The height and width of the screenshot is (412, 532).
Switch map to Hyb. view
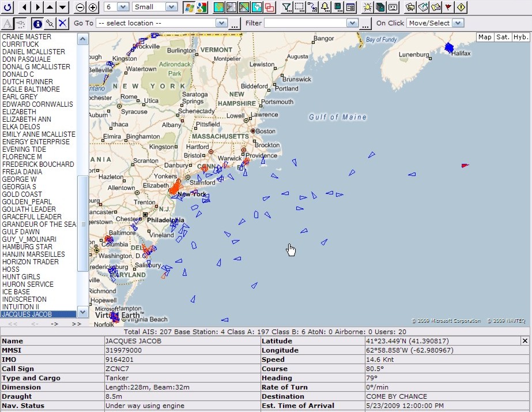(520, 37)
